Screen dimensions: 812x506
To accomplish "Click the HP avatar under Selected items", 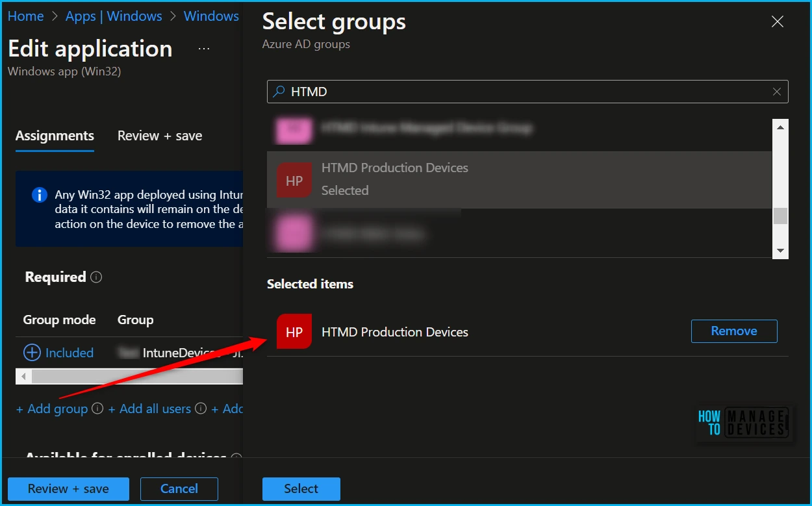I will (294, 331).
